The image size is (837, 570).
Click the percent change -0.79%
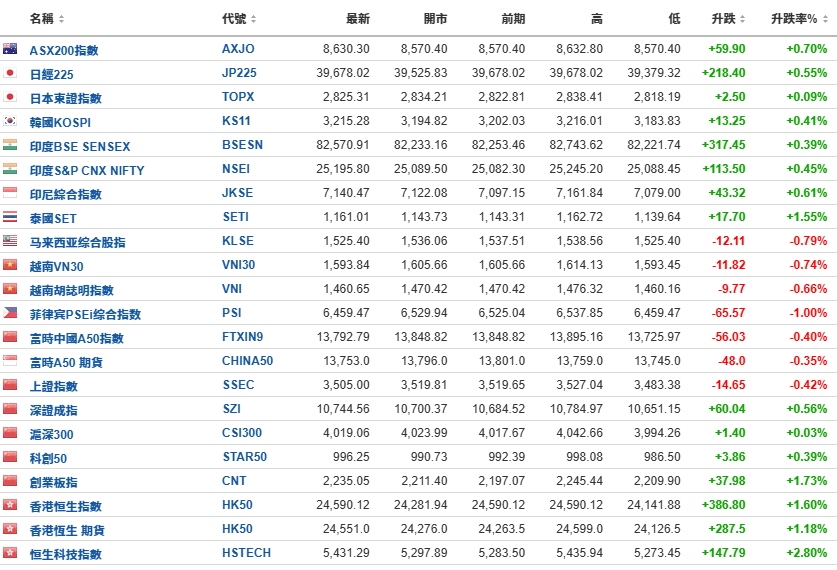tap(808, 241)
